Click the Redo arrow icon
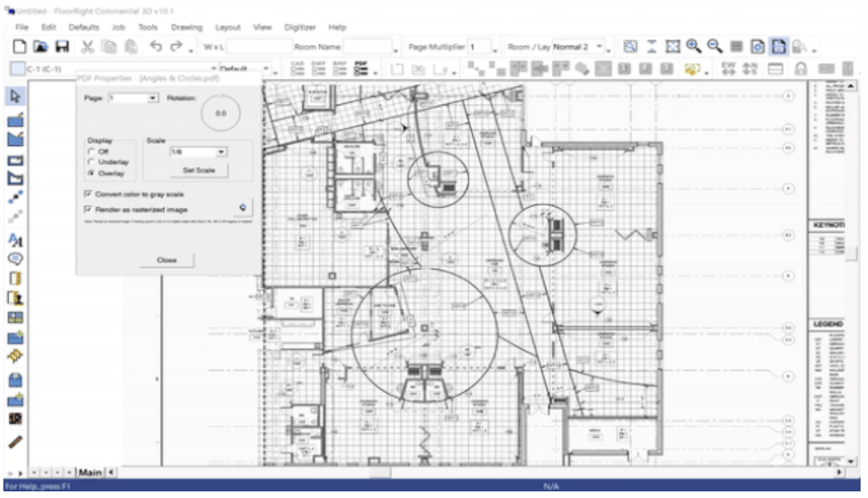This screenshot has width=868, height=498. [176, 47]
